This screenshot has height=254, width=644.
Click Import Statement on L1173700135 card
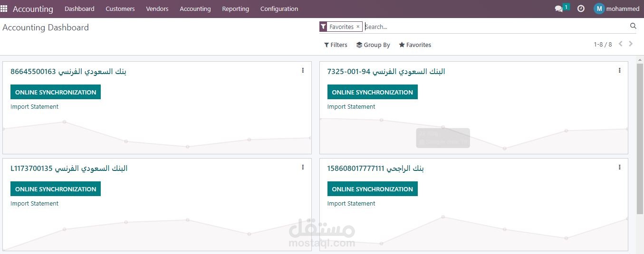pos(35,204)
